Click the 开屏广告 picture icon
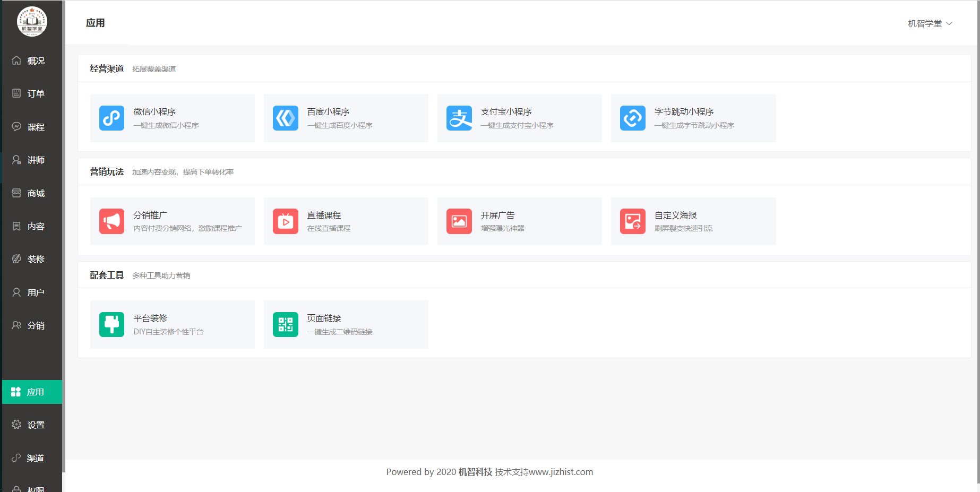 pos(459,221)
